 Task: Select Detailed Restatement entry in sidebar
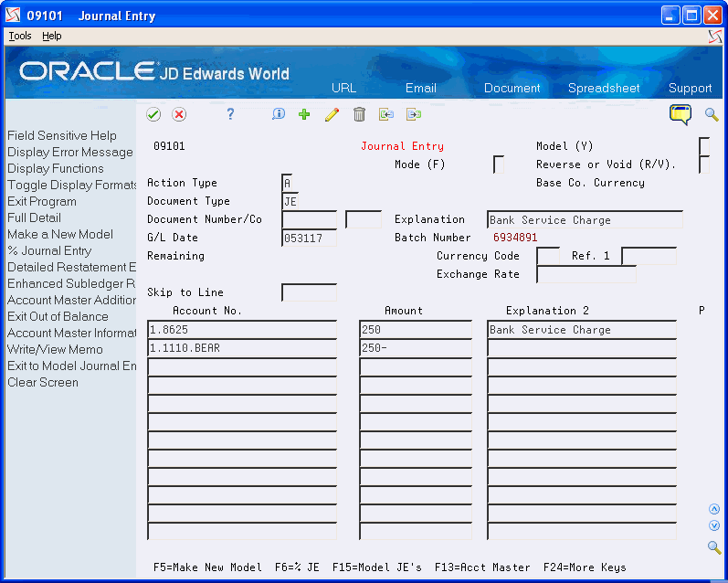[71, 267]
